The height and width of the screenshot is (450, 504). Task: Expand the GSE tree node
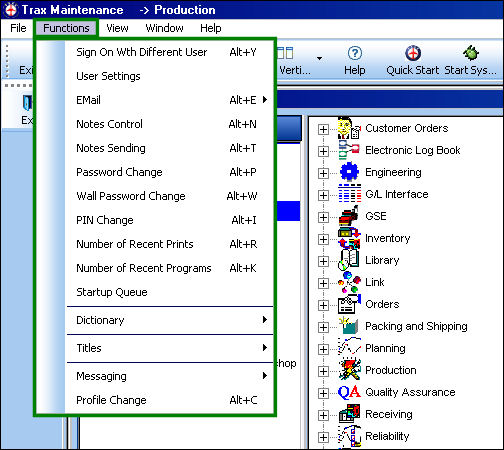(x=323, y=217)
